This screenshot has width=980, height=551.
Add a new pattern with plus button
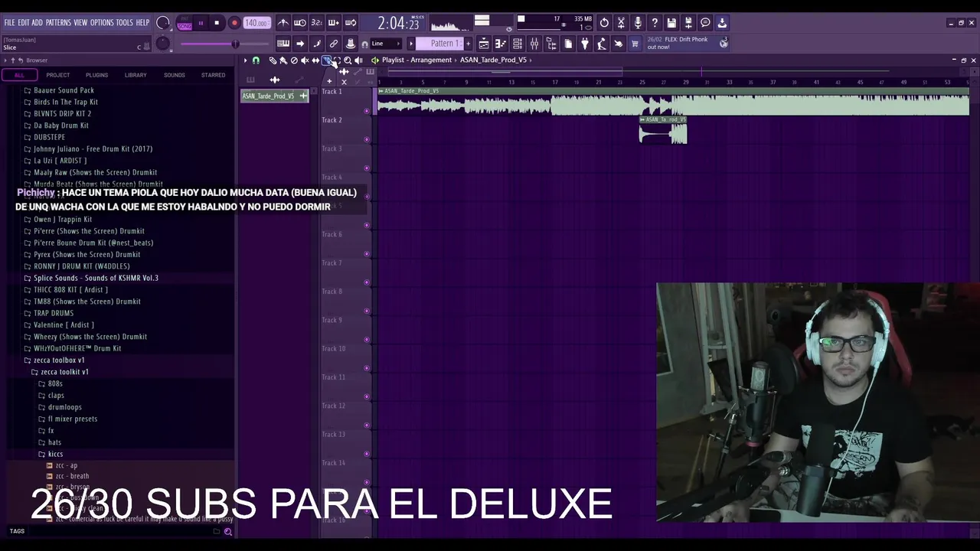click(x=468, y=44)
